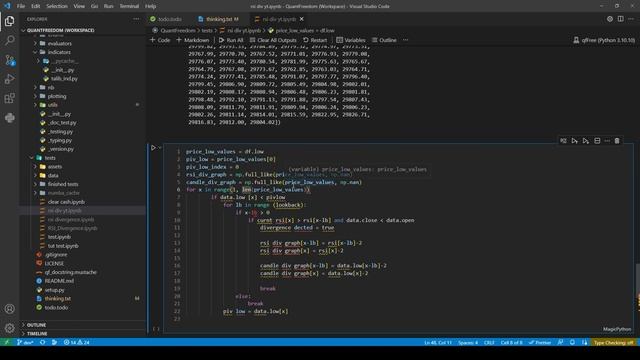This screenshot has width=640, height=360.
Task: Click Execute Above Cells icon in cell toolbar
Action: pos(574,141)
